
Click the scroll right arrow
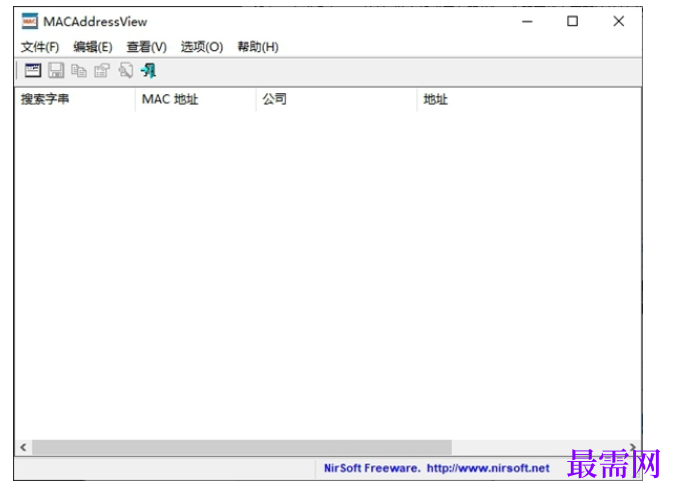tap(633, 446)
